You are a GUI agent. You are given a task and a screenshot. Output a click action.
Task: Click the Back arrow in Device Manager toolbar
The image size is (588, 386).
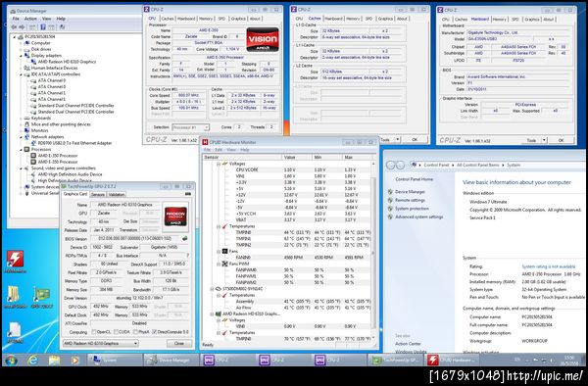[x=15, y=27]
